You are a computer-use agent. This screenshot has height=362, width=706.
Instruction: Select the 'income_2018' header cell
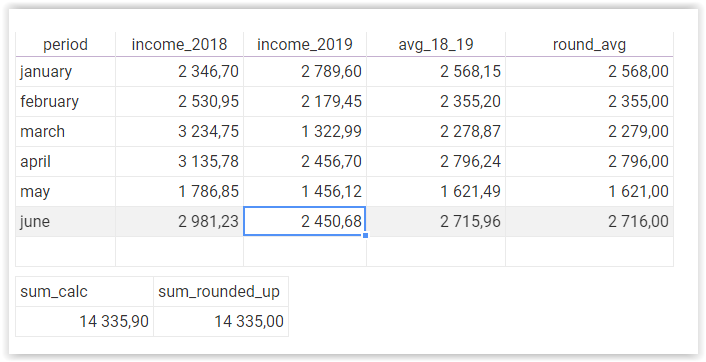(179, 44)
